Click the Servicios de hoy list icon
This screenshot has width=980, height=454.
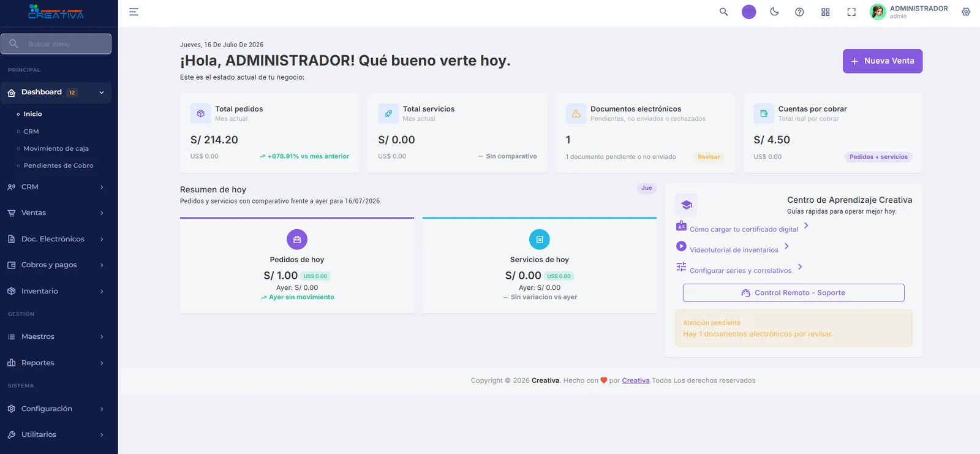(540, 240)
